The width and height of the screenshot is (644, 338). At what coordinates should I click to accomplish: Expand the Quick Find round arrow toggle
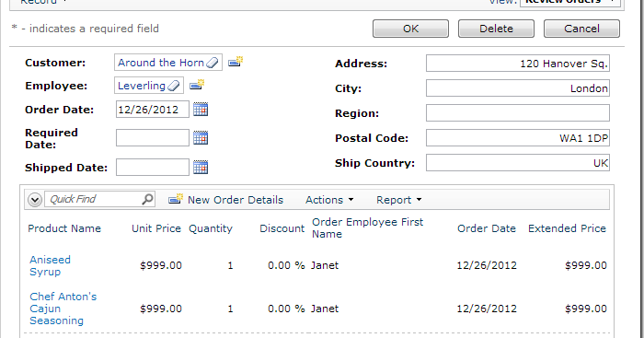coord(35,200)
